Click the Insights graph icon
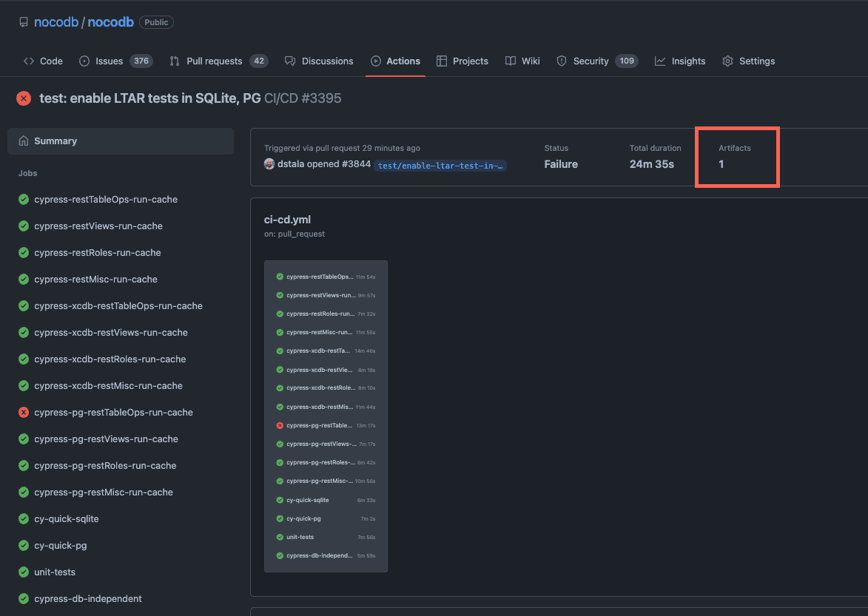Screen dimensions: 868x616 coord(660,61)
